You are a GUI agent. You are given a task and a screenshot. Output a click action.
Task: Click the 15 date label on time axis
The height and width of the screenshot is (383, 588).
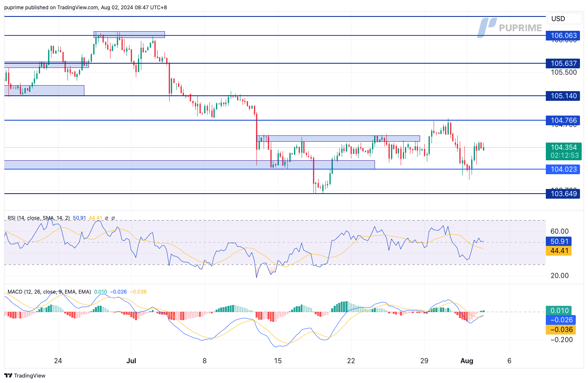coord(278,361)
